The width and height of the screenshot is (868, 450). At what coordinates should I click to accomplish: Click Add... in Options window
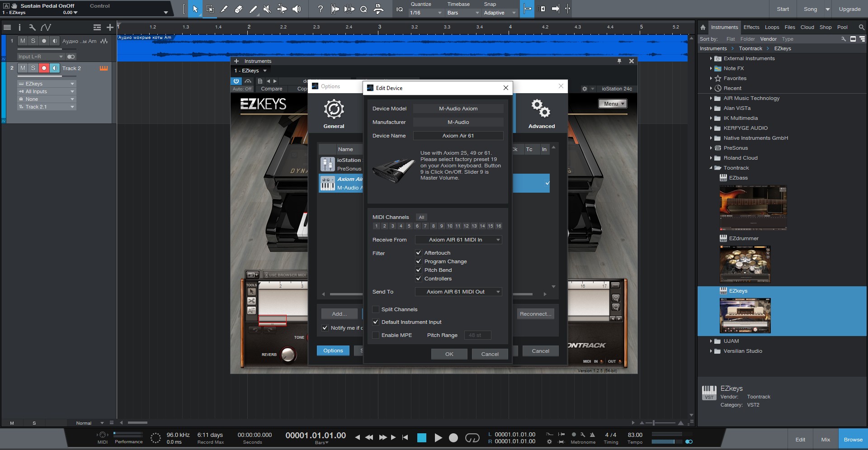tap(339, 314)
